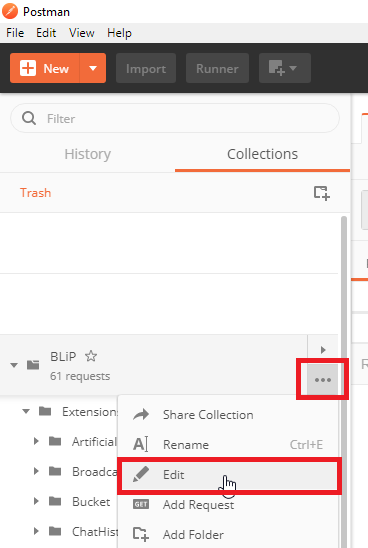Viewport: 368px width, 548px height.
Task: Click the Add Folder icon
Action: click(x=141, y=534)
